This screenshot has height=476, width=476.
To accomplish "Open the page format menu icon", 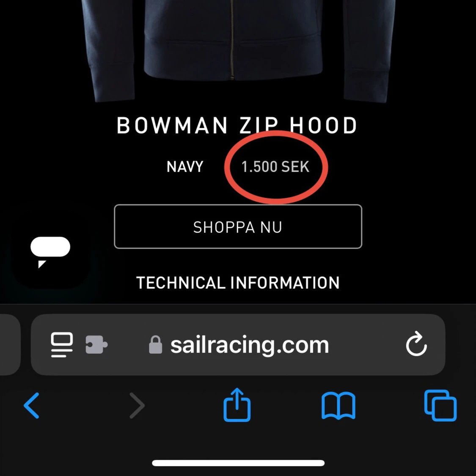I will pyautogui.click(x=62, y=344).
